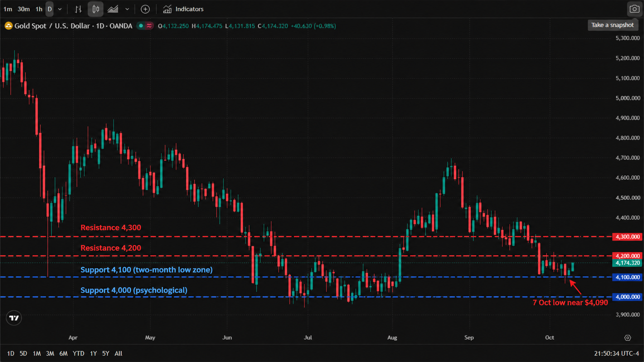This screenshot has height=362, width=644.
Task: Click the 4,100.000 blue price label
Action: 627,277
